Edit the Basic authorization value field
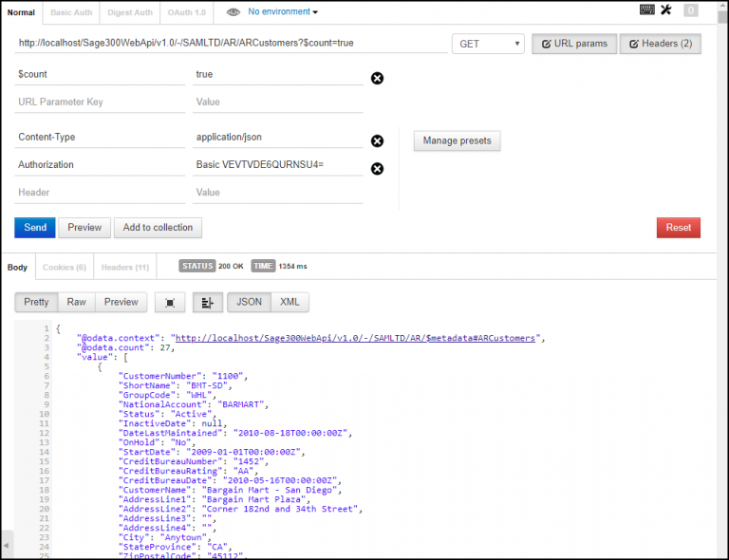729x560 pixels. (277, 165)
